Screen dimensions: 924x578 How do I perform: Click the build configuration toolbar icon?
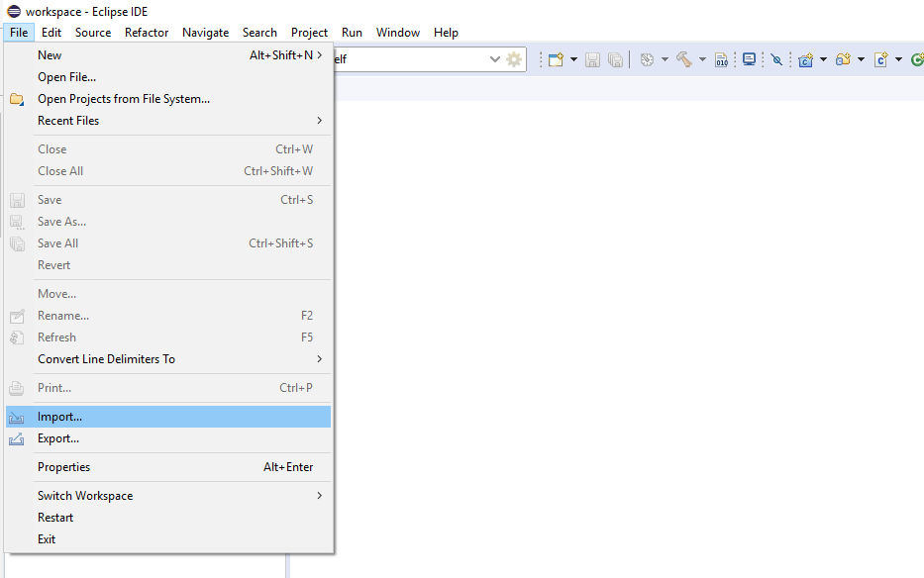tap(647, 59)
